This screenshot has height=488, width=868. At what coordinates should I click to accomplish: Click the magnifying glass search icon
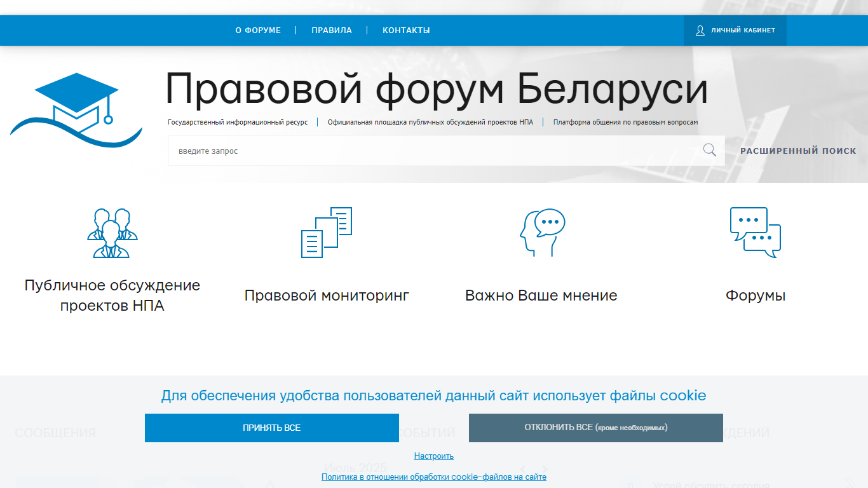coord(710,151)
